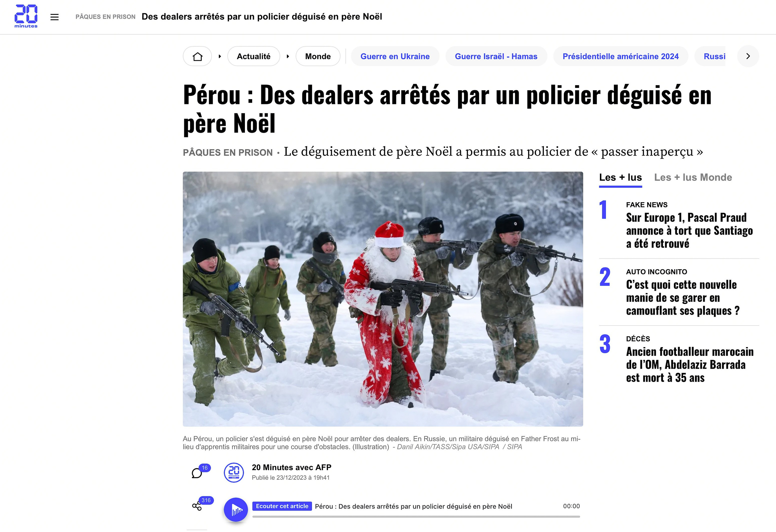Go to the home page icon
Image resolution: width=776 pixels, height=532 pixels.
pyautogui.click(x=197, y=56)
